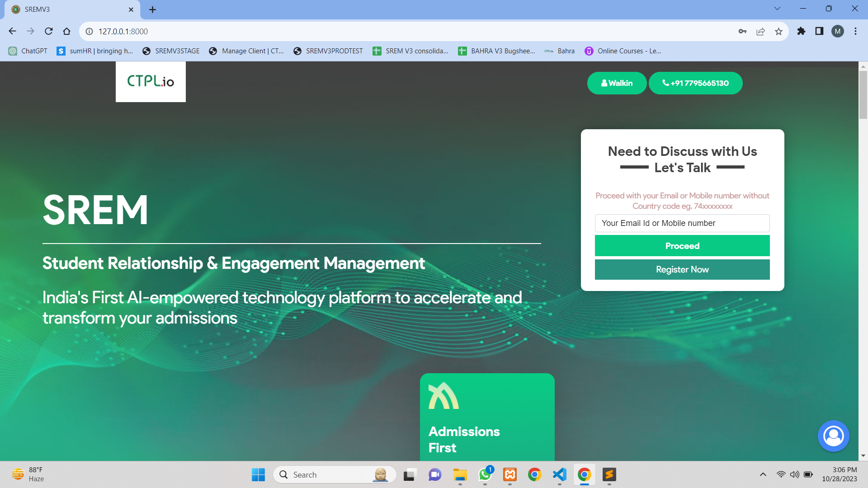Screen dimensions: 868x488
Task: Click the Register Now button
Action: 682,269
